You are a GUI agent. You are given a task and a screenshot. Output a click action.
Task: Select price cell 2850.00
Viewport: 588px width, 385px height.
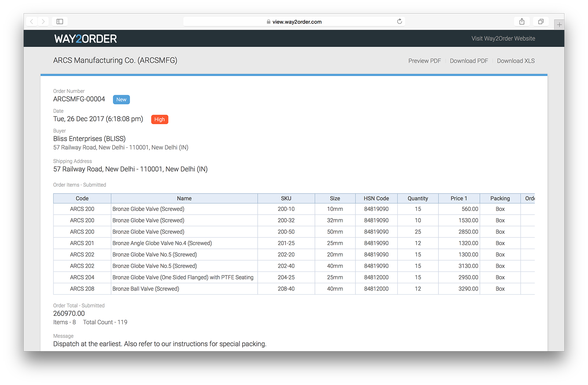tap(459, 232)
